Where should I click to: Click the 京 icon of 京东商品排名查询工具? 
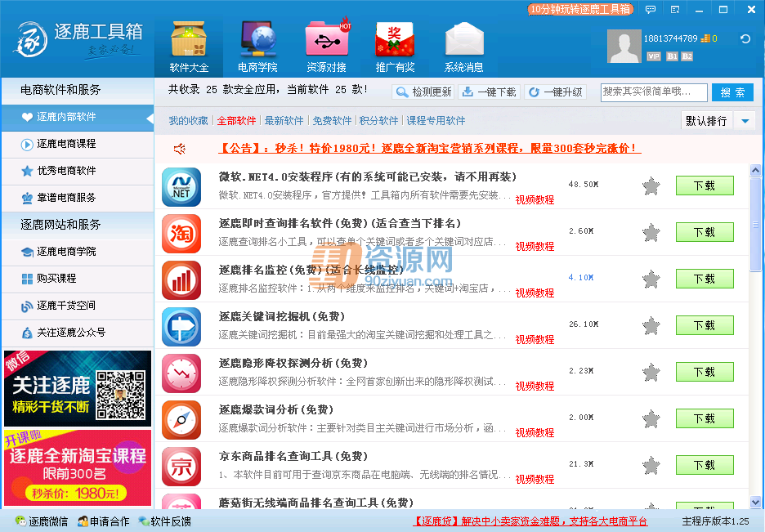181,467
